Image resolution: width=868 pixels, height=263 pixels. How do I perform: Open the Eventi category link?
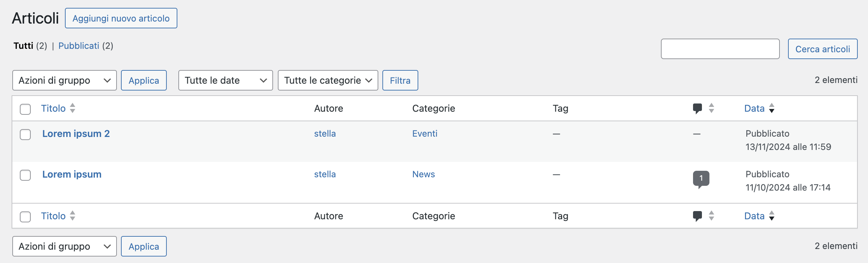[x=424, y=134]
